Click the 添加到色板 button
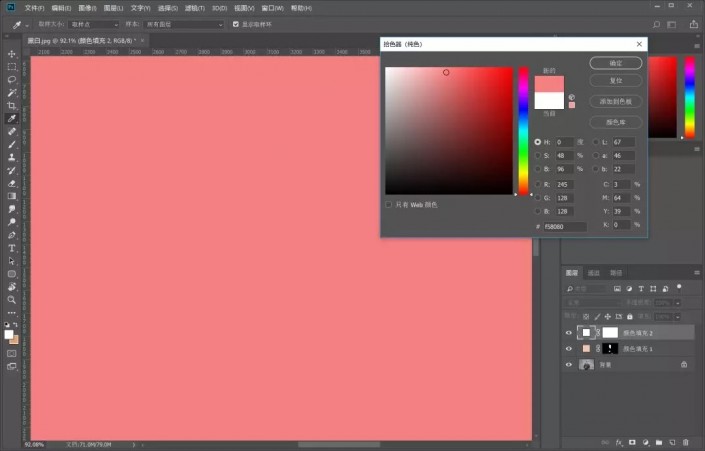The image size is (705, 451). (615, 102)
